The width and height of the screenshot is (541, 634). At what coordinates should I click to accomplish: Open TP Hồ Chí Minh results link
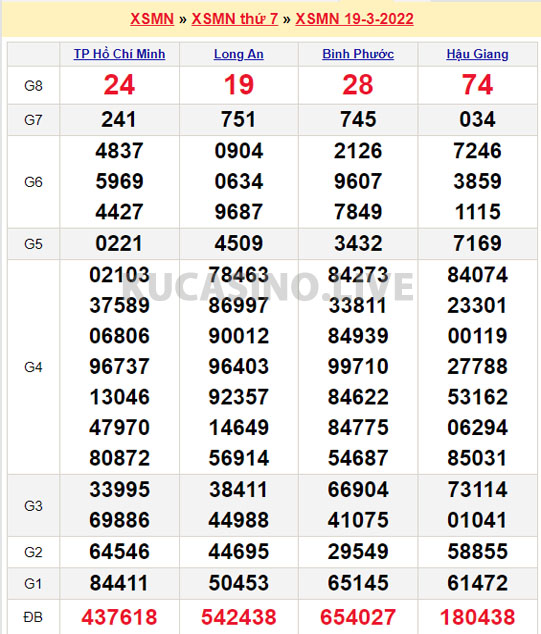pos(119,54)
